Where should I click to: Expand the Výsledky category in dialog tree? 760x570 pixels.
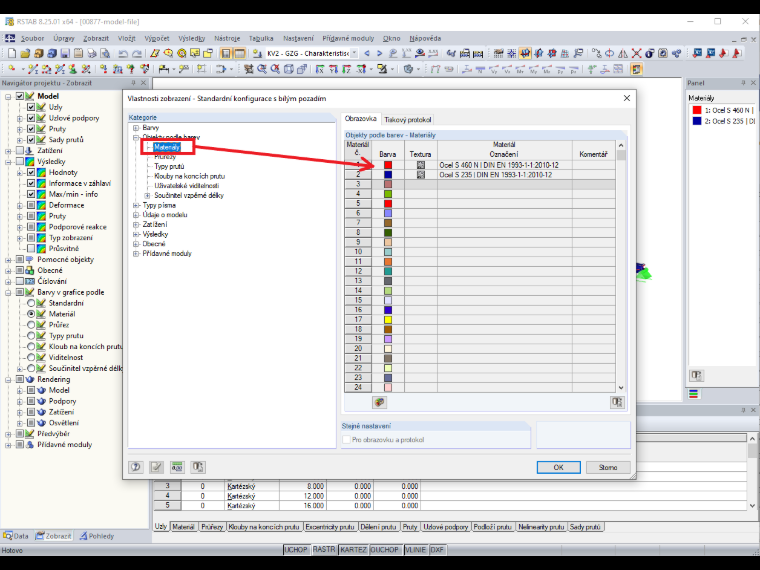tap(136, 234)
